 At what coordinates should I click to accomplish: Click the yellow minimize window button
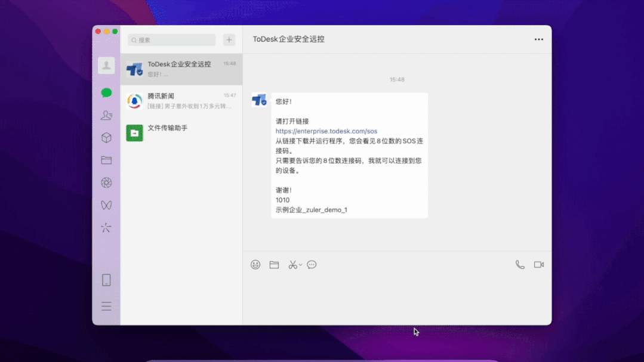pos(106,31)
